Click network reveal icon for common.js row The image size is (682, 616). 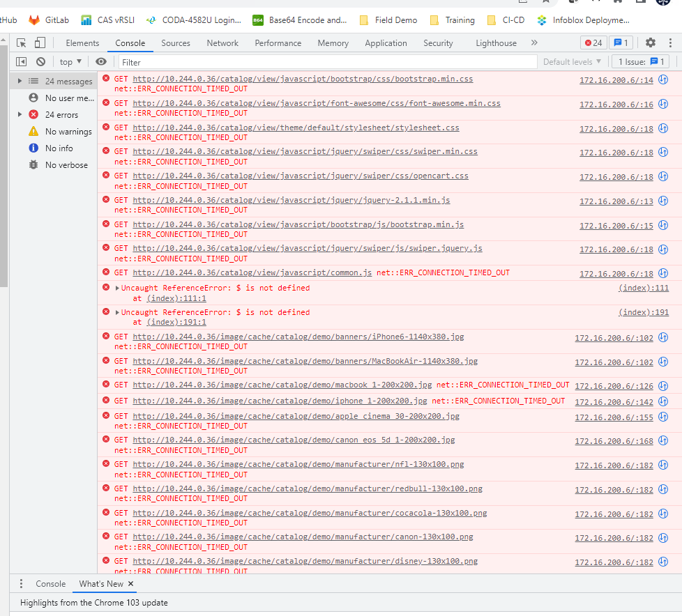click(x=663, y=273)
